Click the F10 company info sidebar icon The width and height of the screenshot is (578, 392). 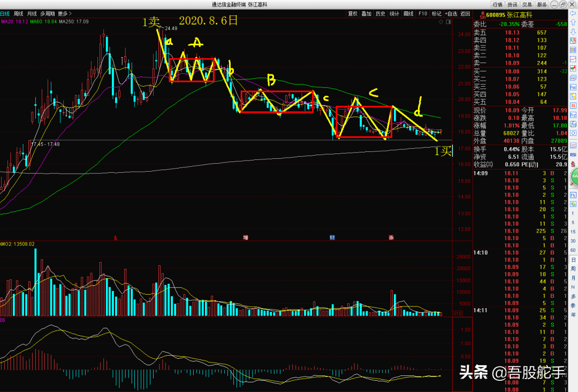tap(573, 87)
